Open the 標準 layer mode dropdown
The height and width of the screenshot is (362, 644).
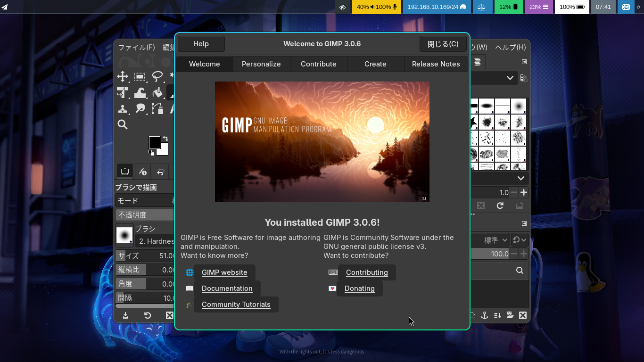coord(490,240)
